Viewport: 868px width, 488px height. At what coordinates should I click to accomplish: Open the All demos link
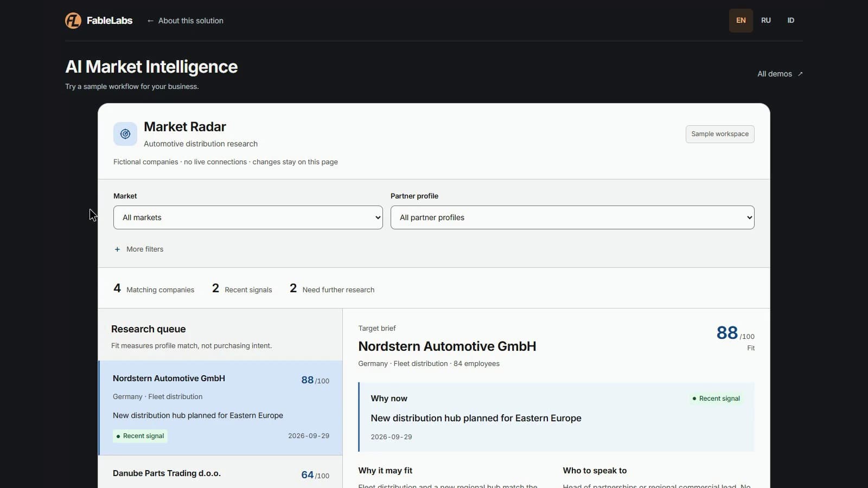tap(780, 74)
